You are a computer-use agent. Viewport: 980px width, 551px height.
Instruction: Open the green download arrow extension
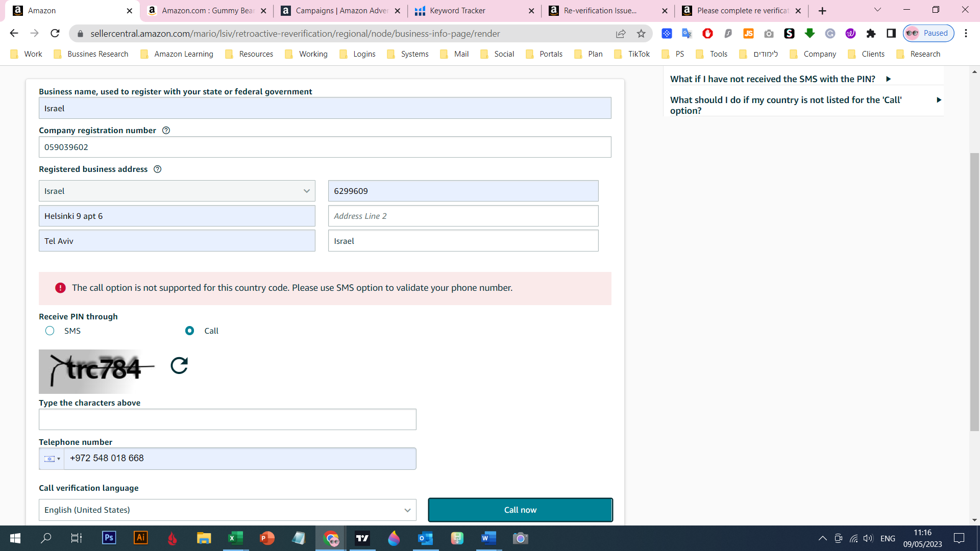pyautogui.click(x=810, y=34)
